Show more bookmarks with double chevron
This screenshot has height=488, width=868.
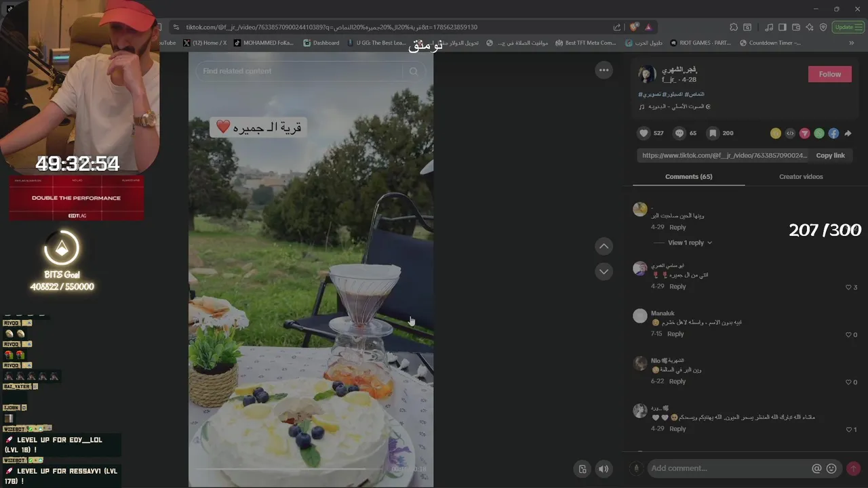point(851,43)
